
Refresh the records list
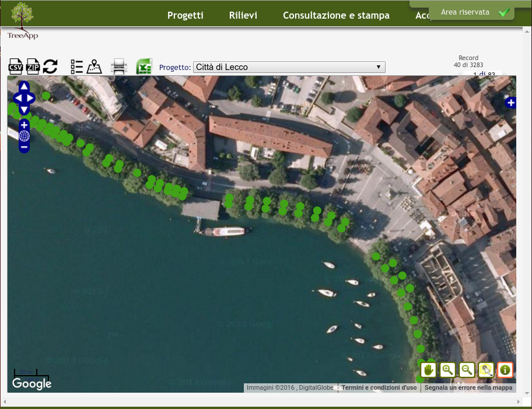[50, 67]
